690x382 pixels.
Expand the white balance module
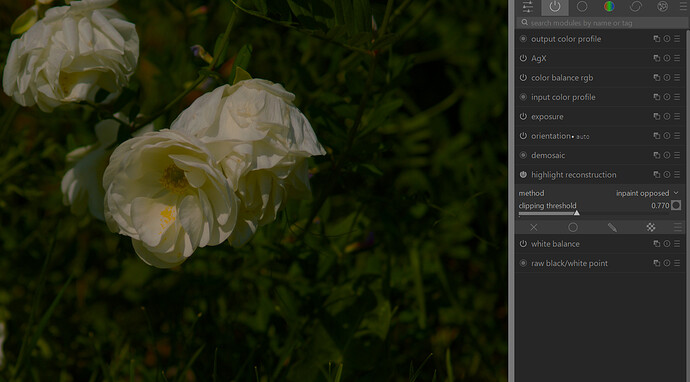[x=555, y=244]
